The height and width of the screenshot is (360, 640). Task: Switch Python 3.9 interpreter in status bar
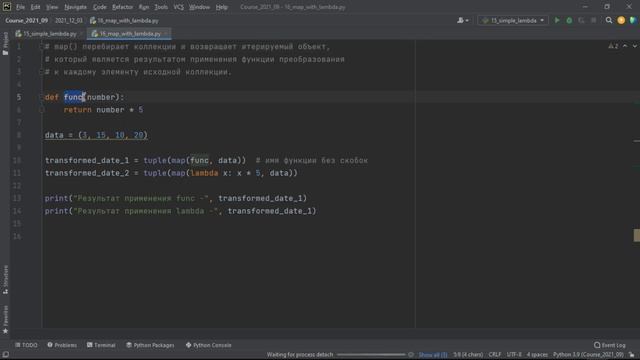(588, 355)
